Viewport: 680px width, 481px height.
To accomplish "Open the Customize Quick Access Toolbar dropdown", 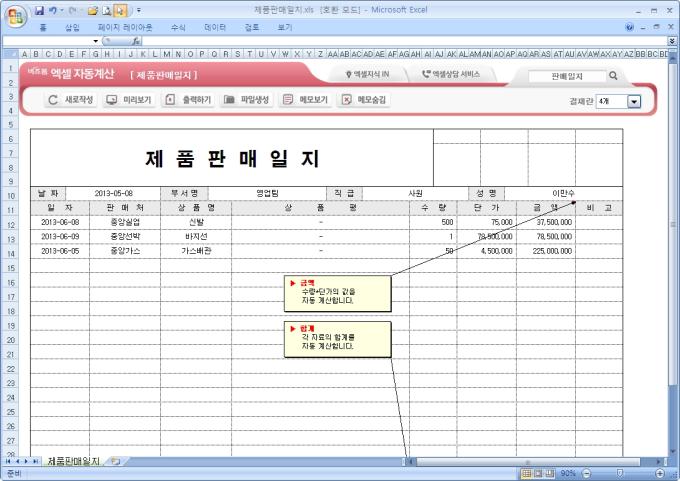I will pos(139,10).
